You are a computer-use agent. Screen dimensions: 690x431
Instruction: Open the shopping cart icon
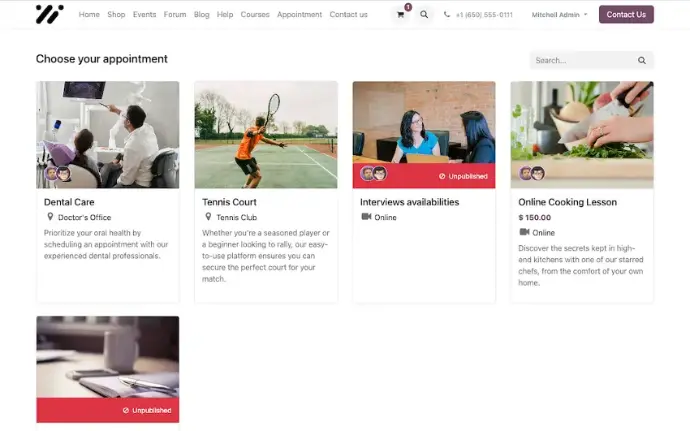(401, 15)
